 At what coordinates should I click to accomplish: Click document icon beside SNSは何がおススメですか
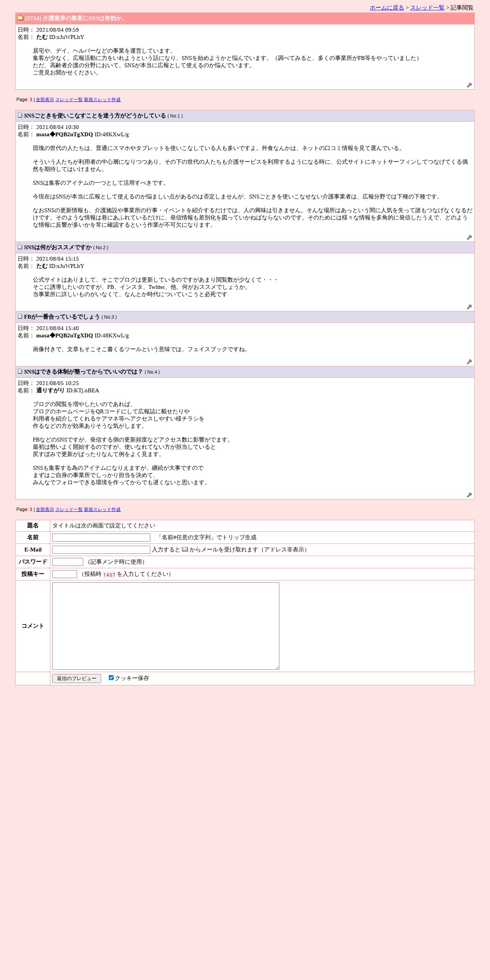(20, 247)
